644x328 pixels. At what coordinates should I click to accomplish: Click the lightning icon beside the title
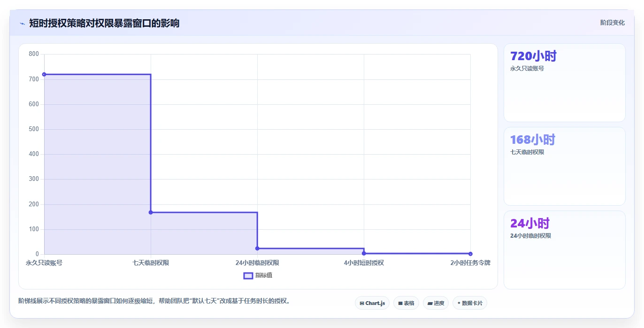(22, 23)
